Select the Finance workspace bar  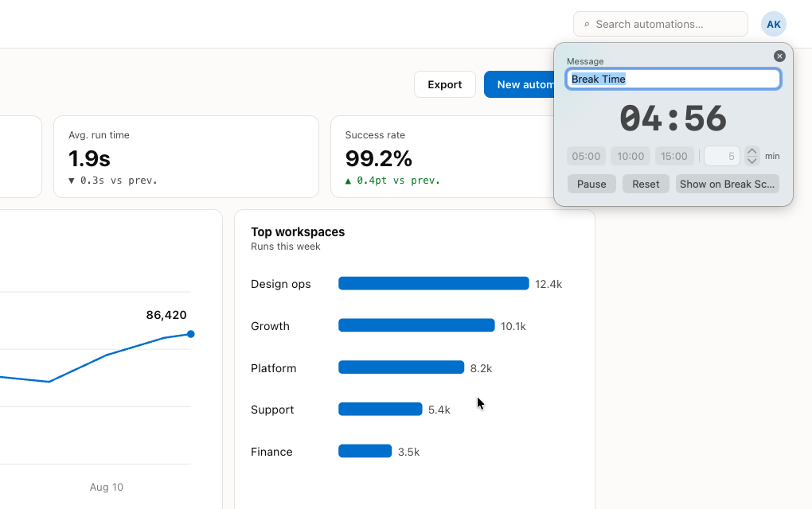click(365, 451)
